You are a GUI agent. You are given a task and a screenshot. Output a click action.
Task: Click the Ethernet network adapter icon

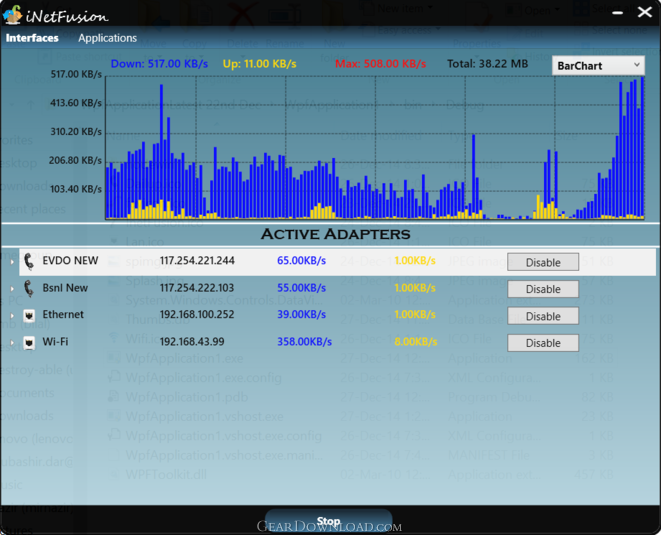pos(29,315)
